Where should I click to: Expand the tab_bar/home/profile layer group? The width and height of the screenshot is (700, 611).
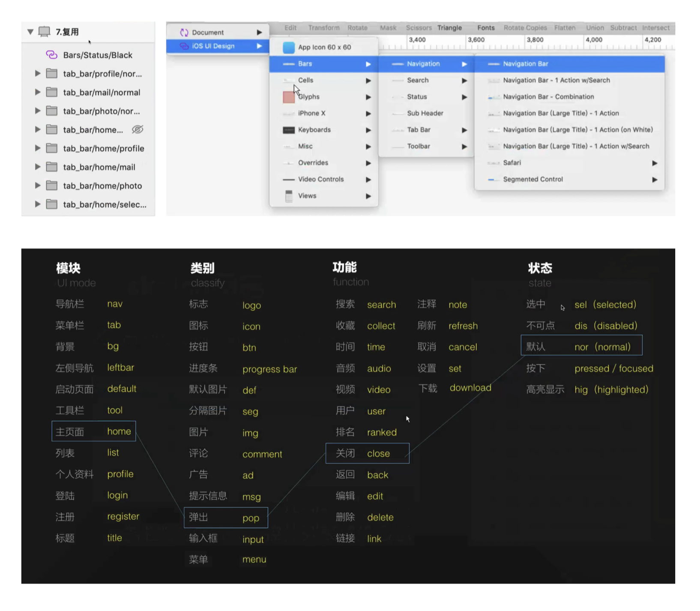[38, 148]
